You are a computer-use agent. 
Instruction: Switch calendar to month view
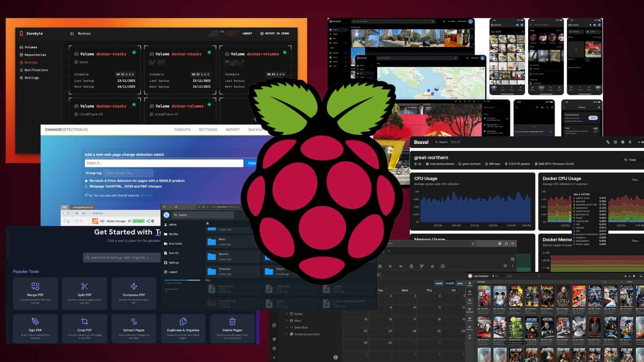(x=450, y=283)
